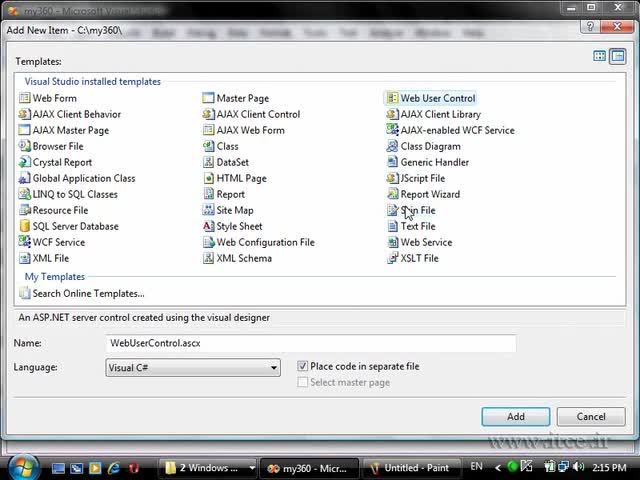
Task: Choose the SQL Server Database icon
Action: [24, 226]
